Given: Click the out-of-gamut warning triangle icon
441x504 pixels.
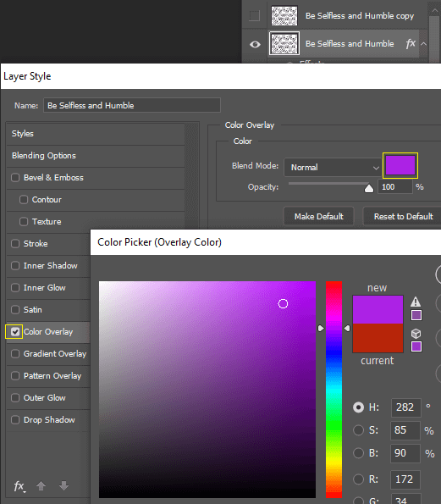Looking at the screenshot, I should click(416, 302).
